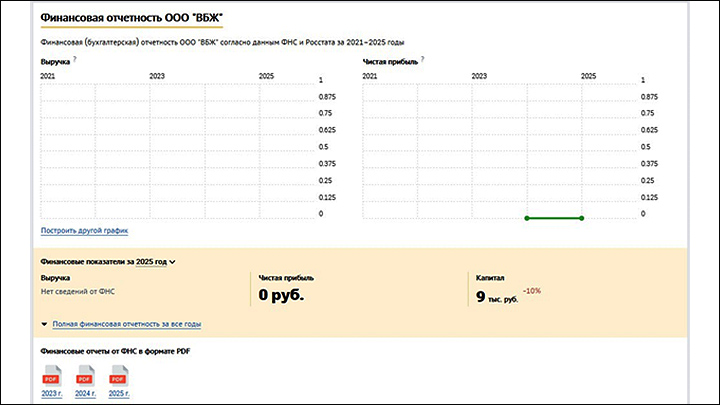Click "Построить другой график" link

(x=84, y=230)
